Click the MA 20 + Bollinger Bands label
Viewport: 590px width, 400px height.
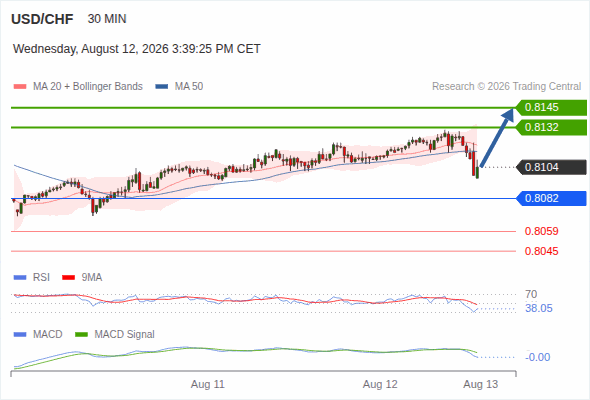pyautogui.click(x=88, y=87)
